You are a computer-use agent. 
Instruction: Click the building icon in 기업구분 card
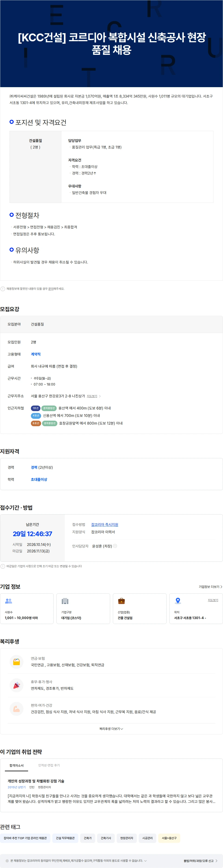point(65,601)
